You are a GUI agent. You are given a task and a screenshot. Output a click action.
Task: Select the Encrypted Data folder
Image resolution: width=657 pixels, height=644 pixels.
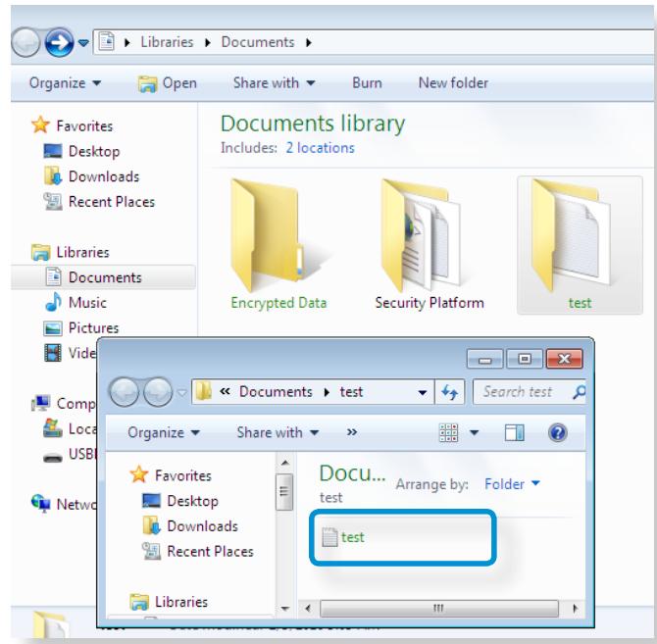278,244
